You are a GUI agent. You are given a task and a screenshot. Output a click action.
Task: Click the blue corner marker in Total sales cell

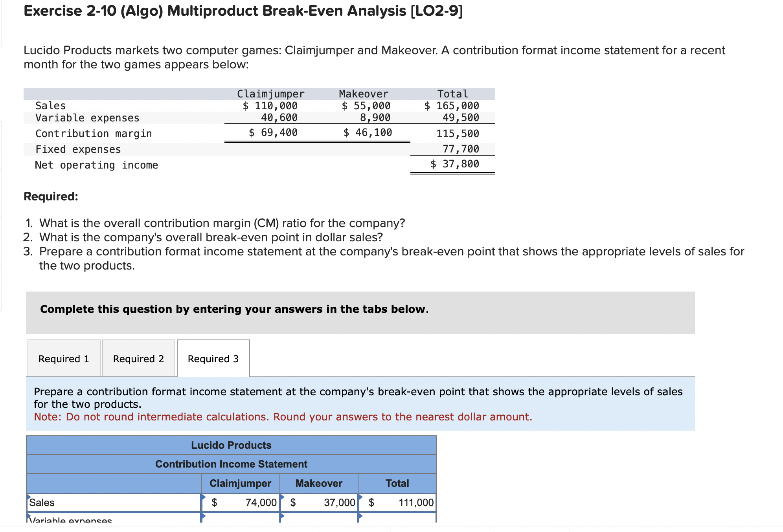point(360,497)
